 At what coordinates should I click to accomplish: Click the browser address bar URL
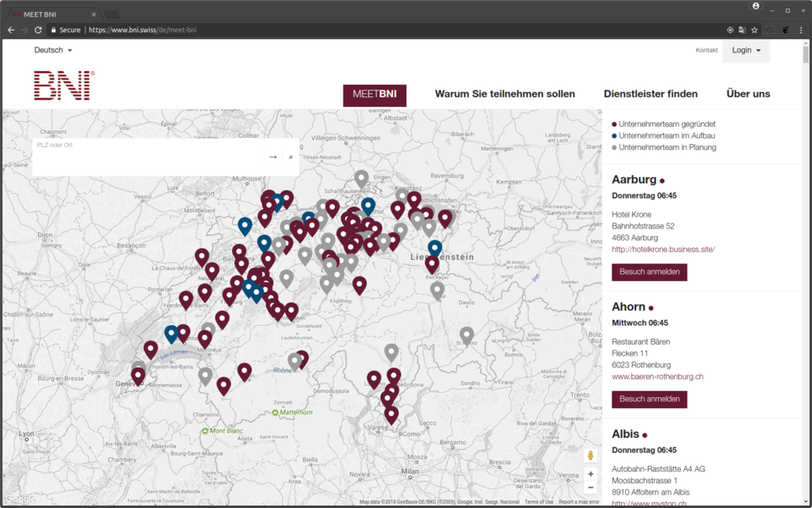142,30
